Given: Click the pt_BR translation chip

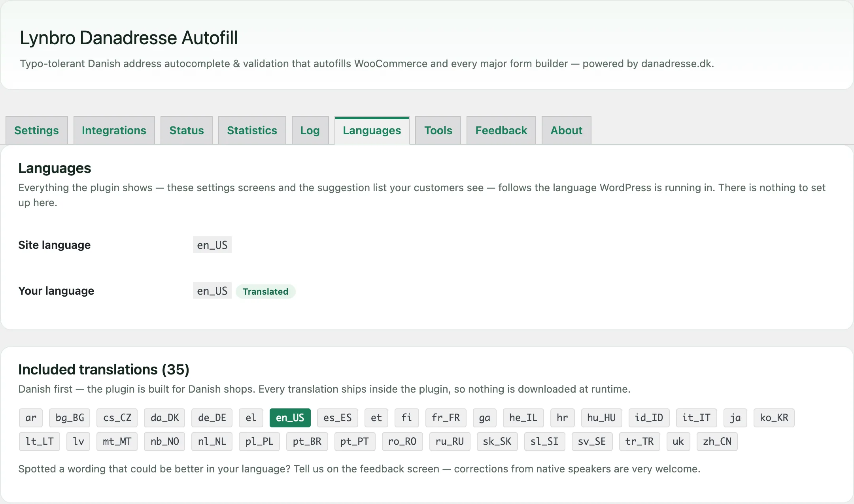Looking at the screenshot, I should pos(307,442).
